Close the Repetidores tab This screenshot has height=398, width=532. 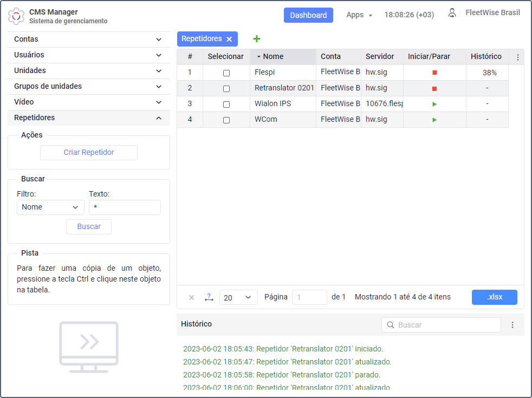229,40
